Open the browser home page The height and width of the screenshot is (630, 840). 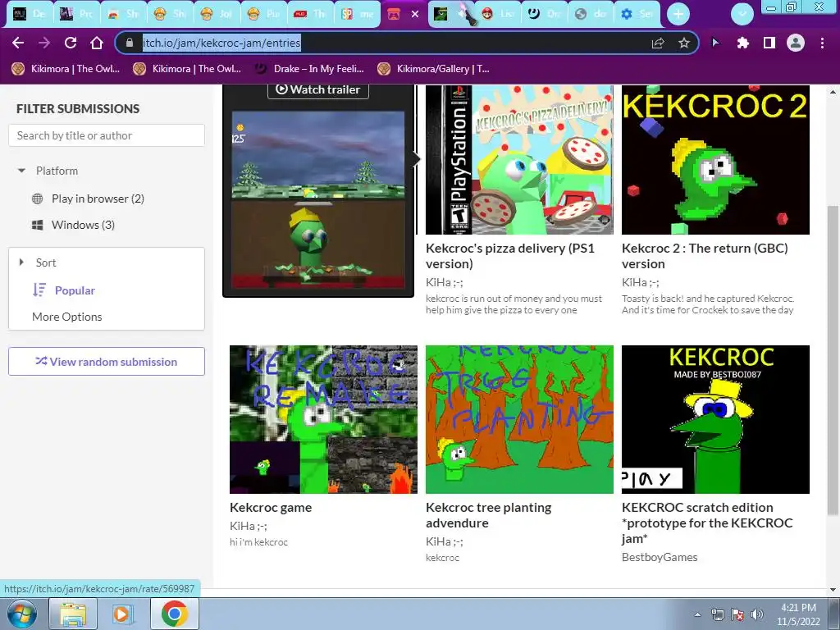(97, 43)
